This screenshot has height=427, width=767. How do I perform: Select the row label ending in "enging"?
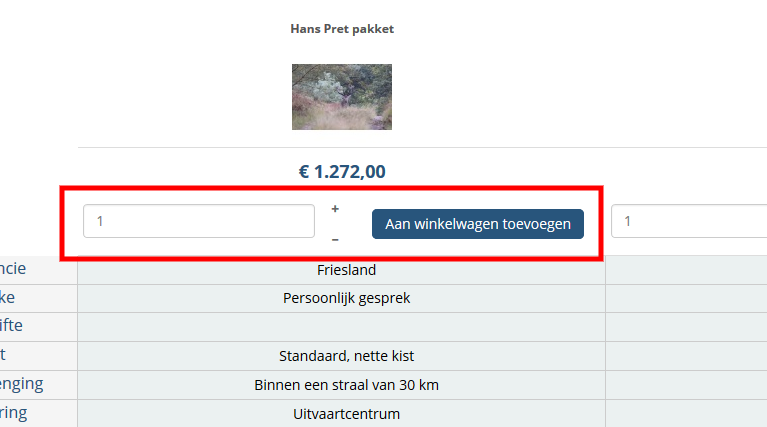(x=22, y=385)
